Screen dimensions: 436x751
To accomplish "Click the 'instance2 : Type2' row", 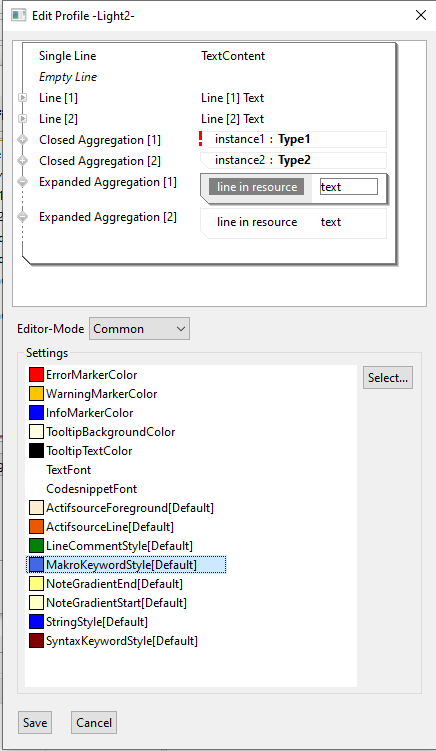I will 293,160.
